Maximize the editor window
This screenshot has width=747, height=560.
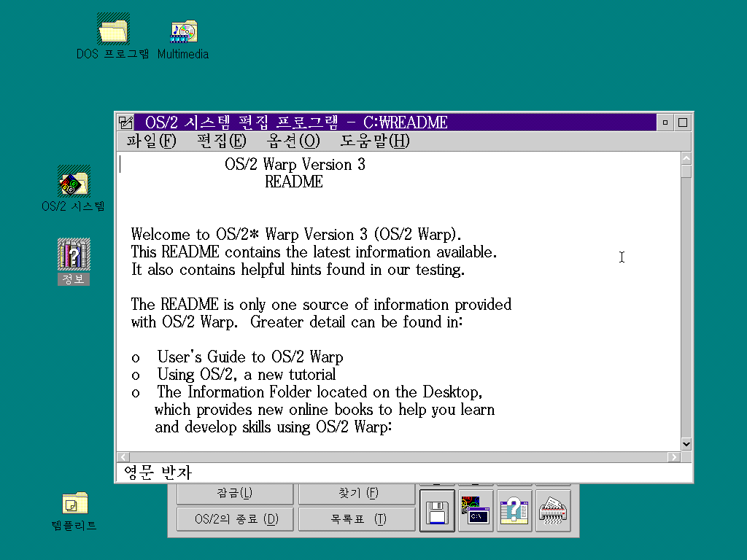[683, 122]
